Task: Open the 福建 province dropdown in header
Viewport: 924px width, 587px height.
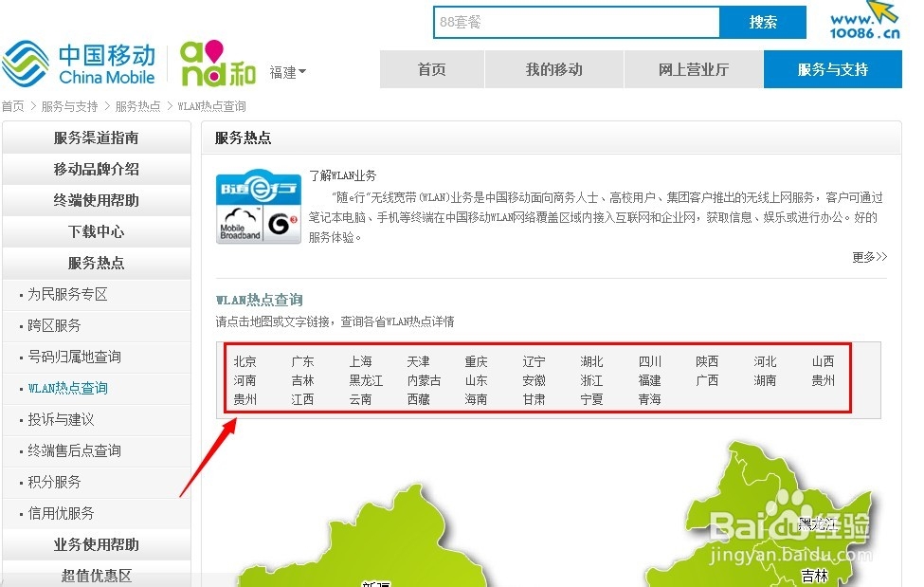Action: point(287,72)
